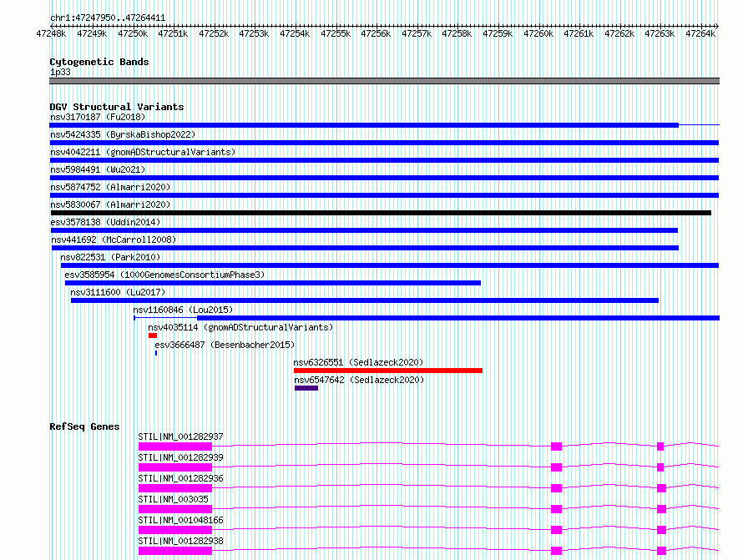Image resolution: width=743 pixels, height=560 pixels.
Task: Click blue bar under esv3585954
Action: (273, 283)
